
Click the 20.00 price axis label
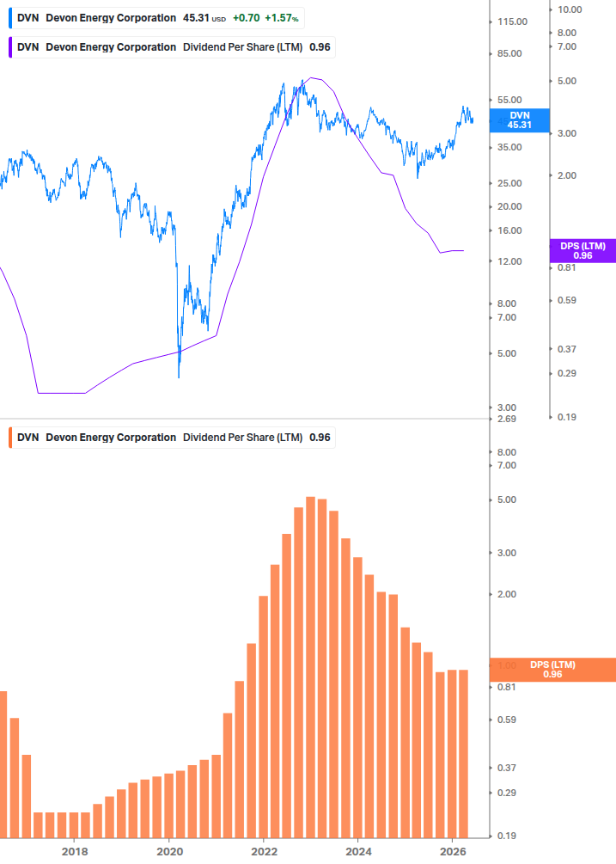click(x=509, y=206)
